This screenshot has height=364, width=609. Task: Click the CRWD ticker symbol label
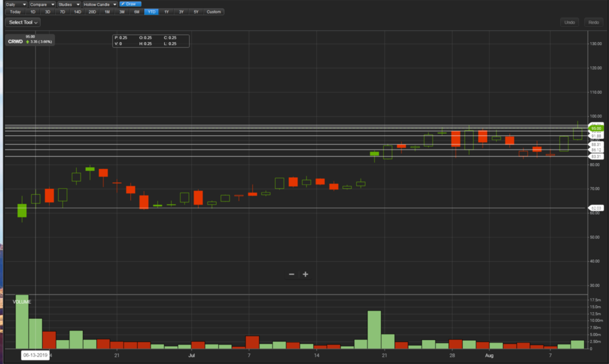(x=15, y=42)
